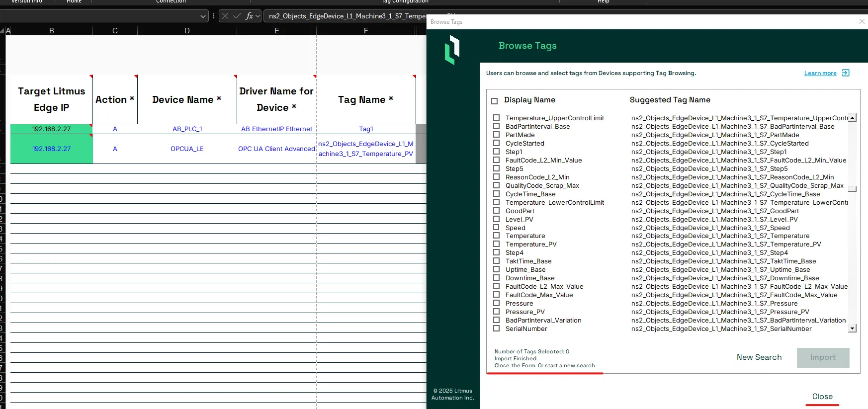Click the Target Litmus Edge IP header cell
This screenshot has height=409, width=868.
(52, 99)
